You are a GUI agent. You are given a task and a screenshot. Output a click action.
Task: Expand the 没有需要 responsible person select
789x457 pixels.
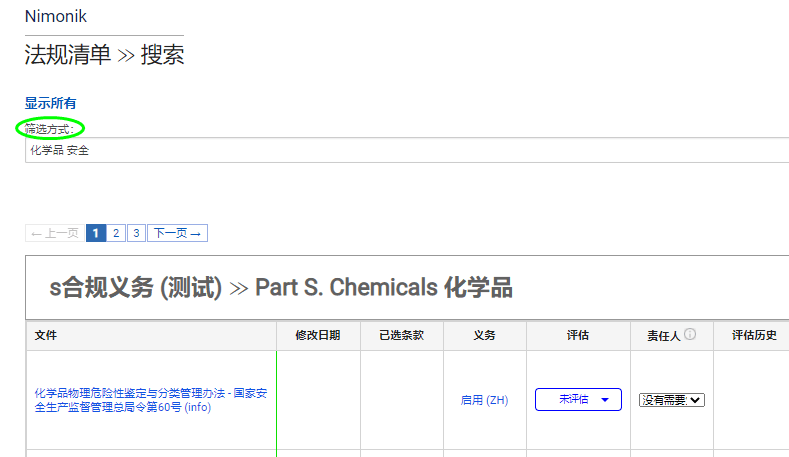coord(672,400)
